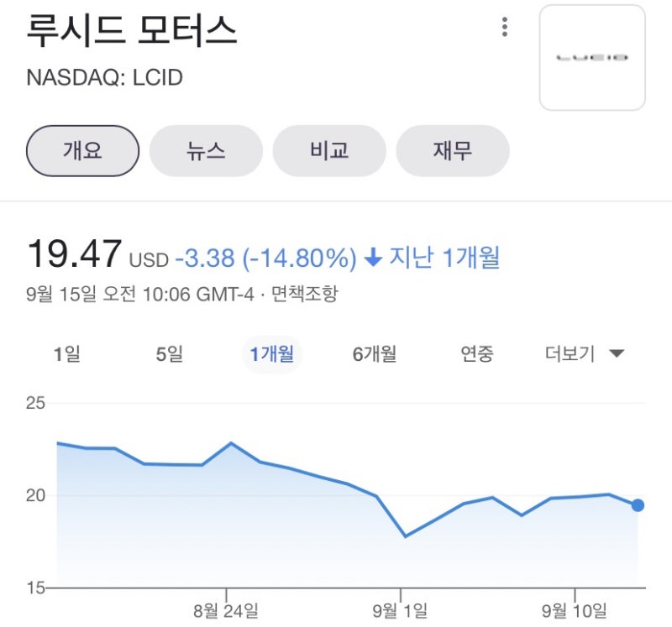Click the blue down-arrow change indicator

(x=373, y=258)
